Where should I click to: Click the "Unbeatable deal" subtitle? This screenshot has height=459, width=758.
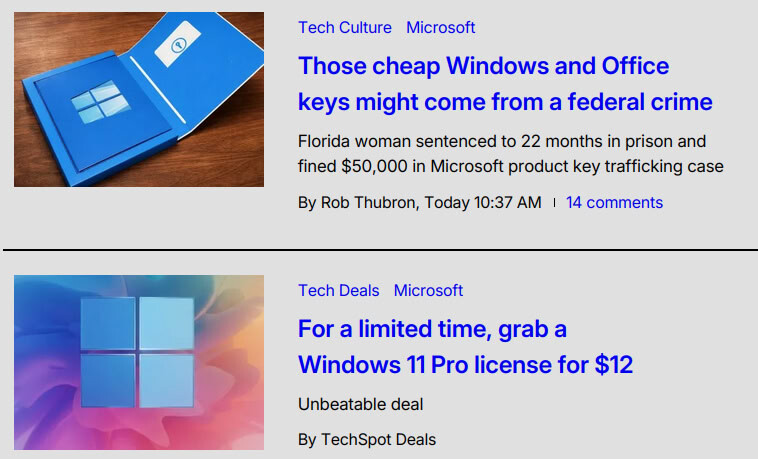361,404
